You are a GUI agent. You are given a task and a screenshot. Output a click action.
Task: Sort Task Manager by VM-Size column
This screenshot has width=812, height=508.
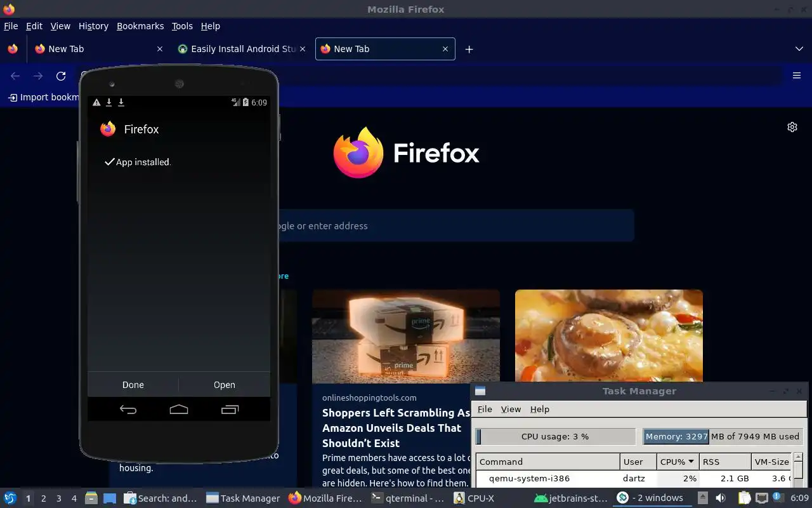(771, 462)
